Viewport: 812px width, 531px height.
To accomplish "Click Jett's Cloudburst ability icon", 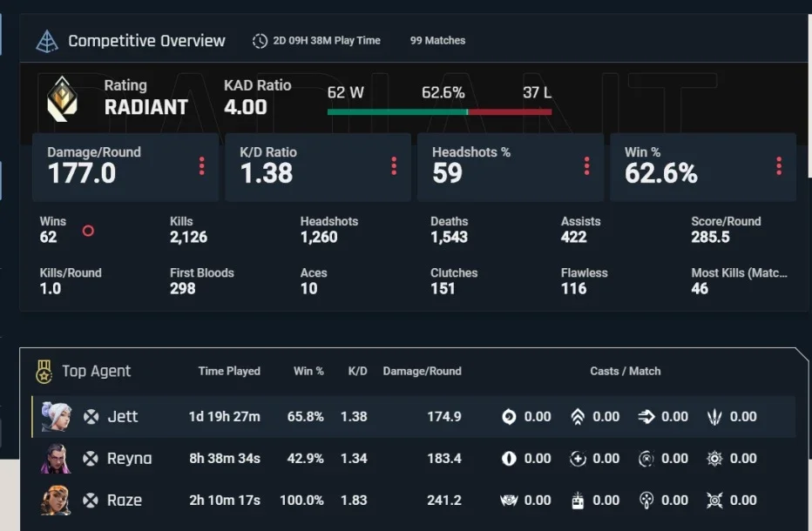I will pyautogui.click(x=509, y=417).
